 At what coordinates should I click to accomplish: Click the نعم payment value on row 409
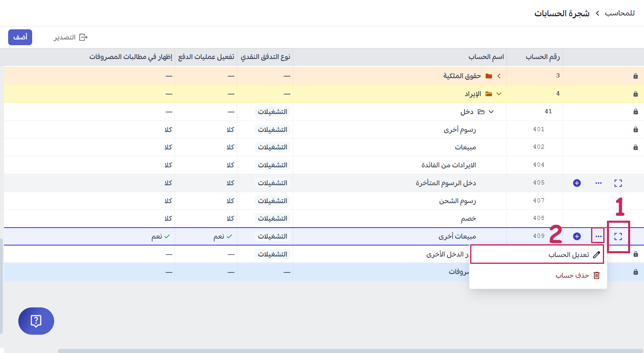(223, 237)
